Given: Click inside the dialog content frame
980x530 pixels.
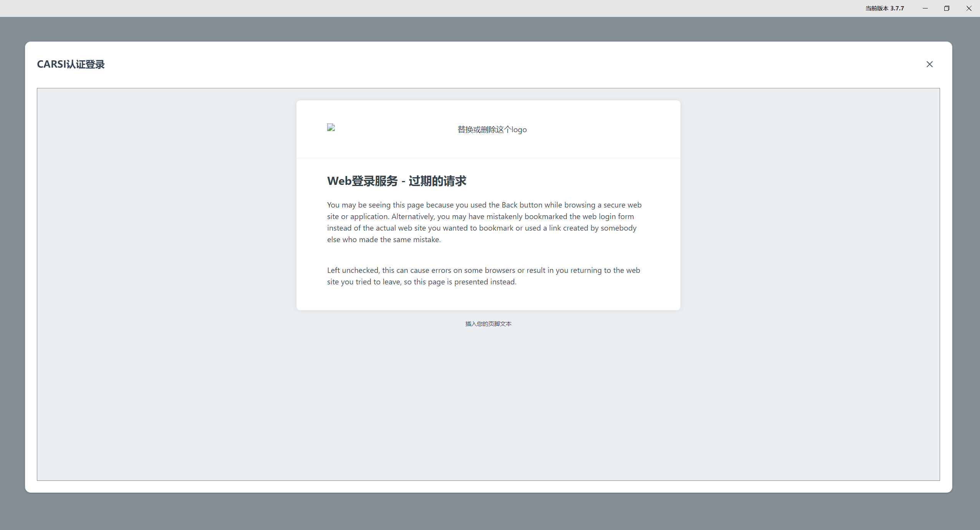Looking at the screenshot, I should pos(488,404).
